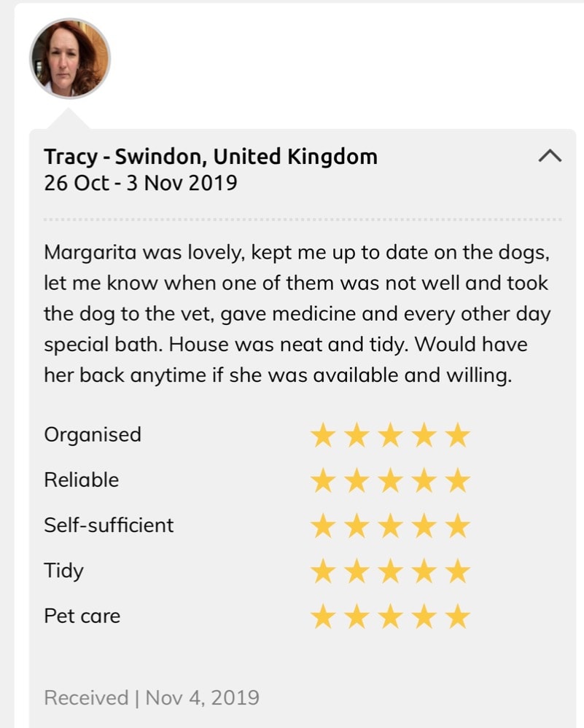This screenshot has height=728, width=584.
Task: Click the Self-sufficient rating label
Action: click(109, 525)
